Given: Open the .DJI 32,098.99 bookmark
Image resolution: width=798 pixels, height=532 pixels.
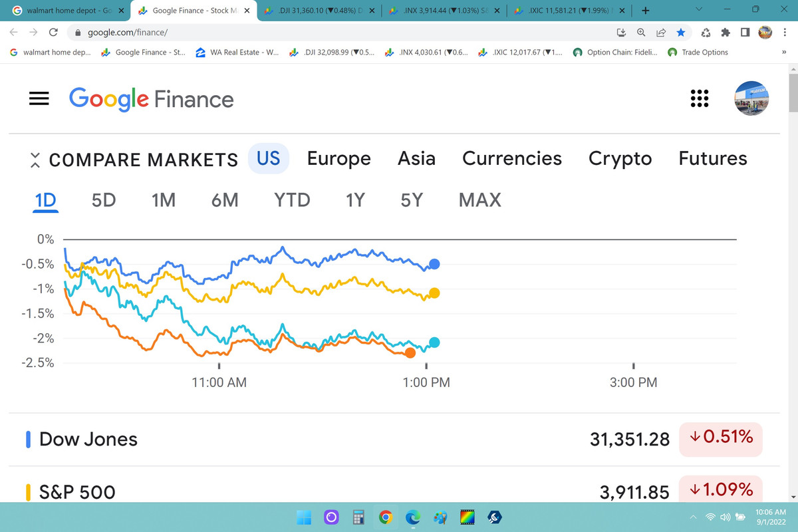Looking at the screenshot, I should click(x=332, y=53).
